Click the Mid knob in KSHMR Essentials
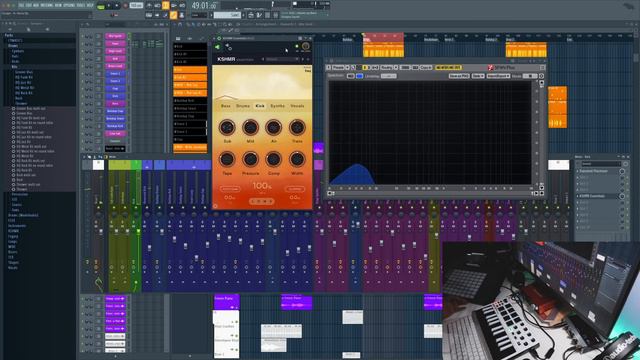640x360 pixels. coord(250,127)
